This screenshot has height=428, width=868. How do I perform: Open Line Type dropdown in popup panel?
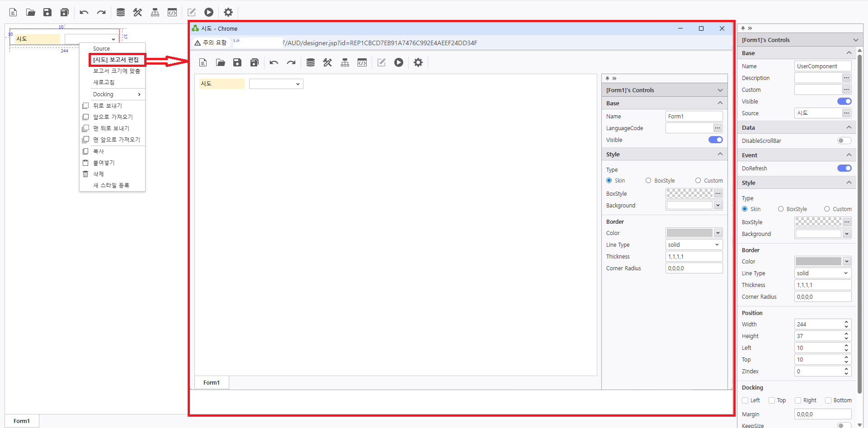pos(694,245)
